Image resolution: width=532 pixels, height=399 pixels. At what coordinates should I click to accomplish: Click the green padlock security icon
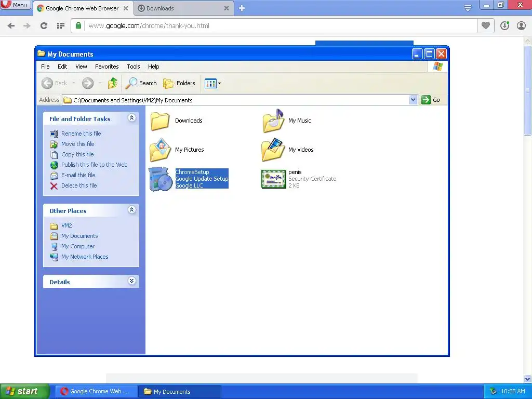tap(78, 25)
